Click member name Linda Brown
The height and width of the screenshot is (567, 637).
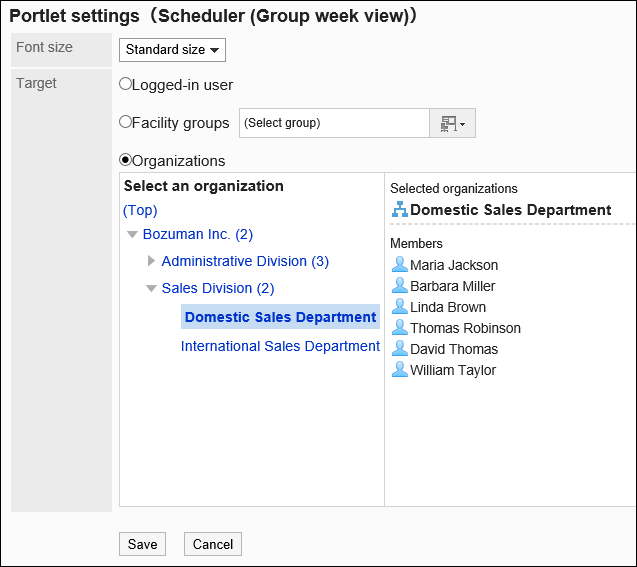(x=448, y=307)
